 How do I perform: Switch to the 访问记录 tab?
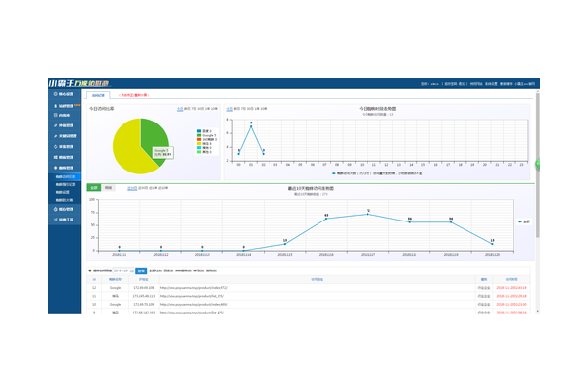point(97,95)
